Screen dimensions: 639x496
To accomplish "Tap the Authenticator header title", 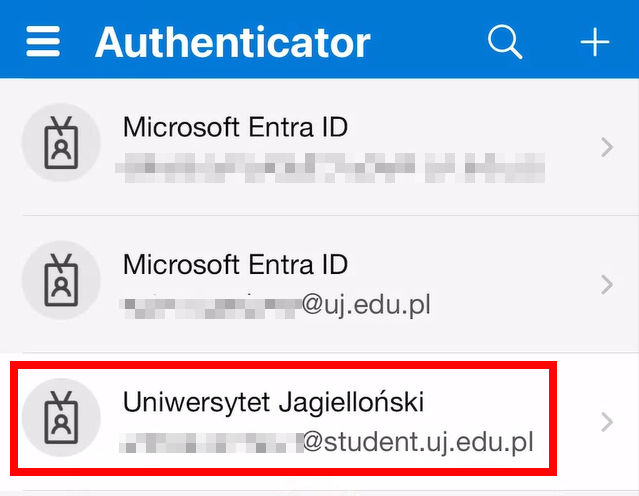I will (233, 42).
